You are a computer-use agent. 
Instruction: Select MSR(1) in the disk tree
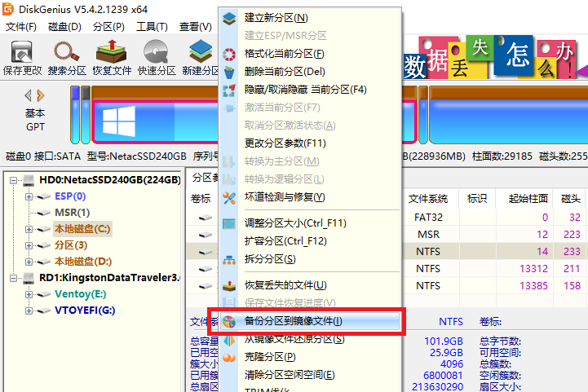point(72,213)
